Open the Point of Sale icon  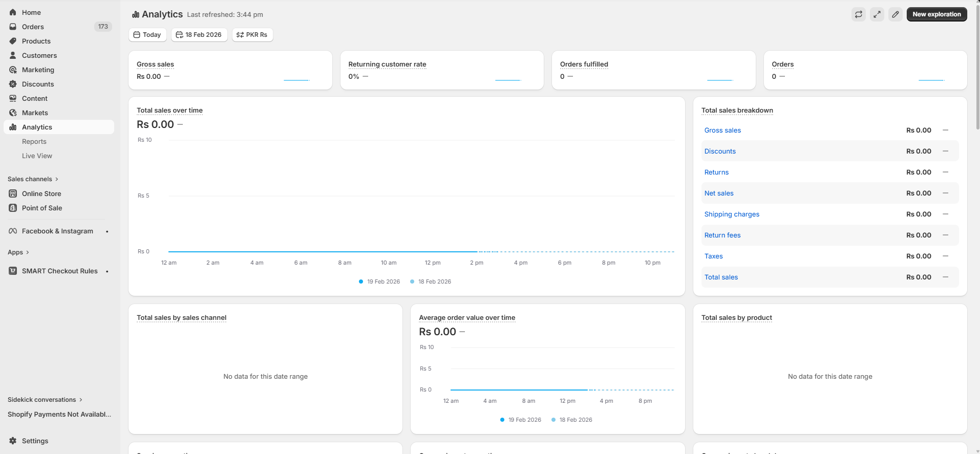click(13, 208)
